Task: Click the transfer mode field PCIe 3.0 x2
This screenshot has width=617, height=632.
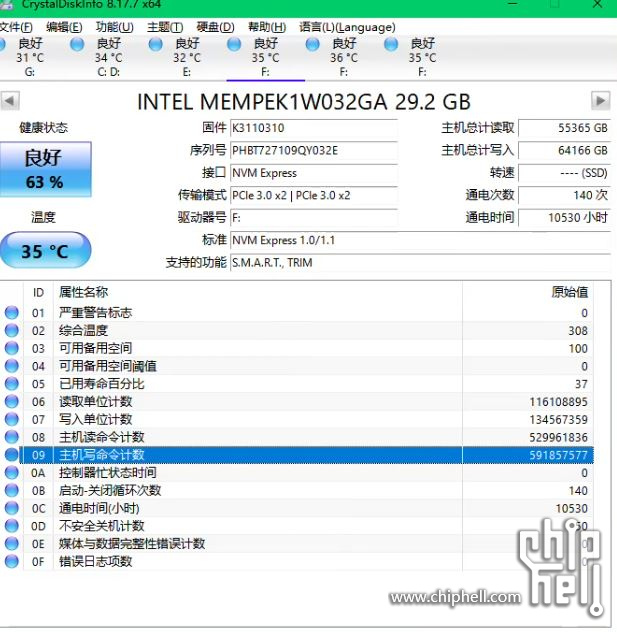Action: coord(314,195)
